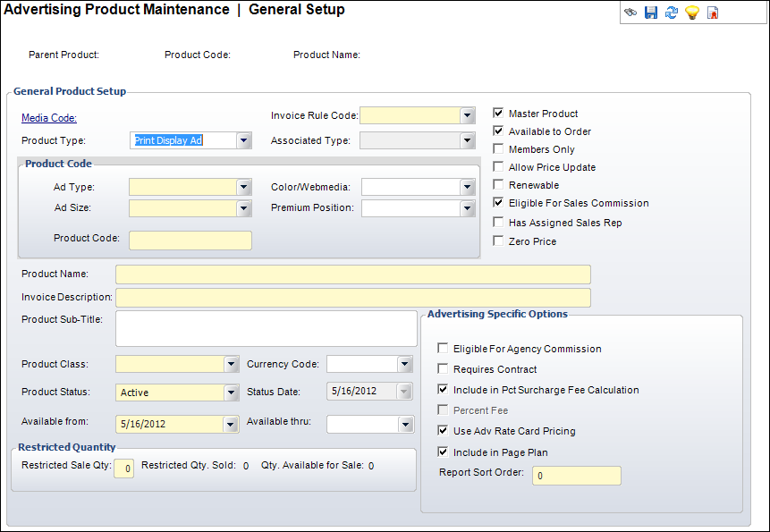The width and height of the screenshot is (770, 532).
Task: Click the blue refresh arrows icon
Action: click(x=672, y=13)
